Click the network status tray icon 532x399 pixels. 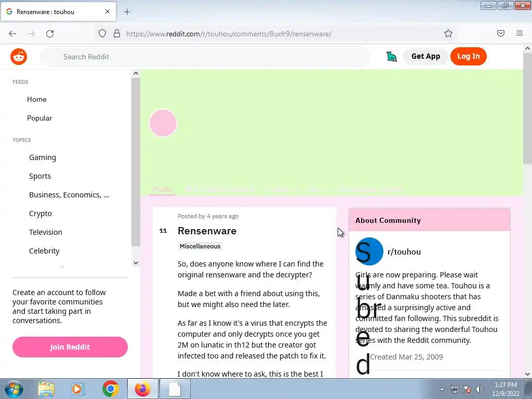454,389
